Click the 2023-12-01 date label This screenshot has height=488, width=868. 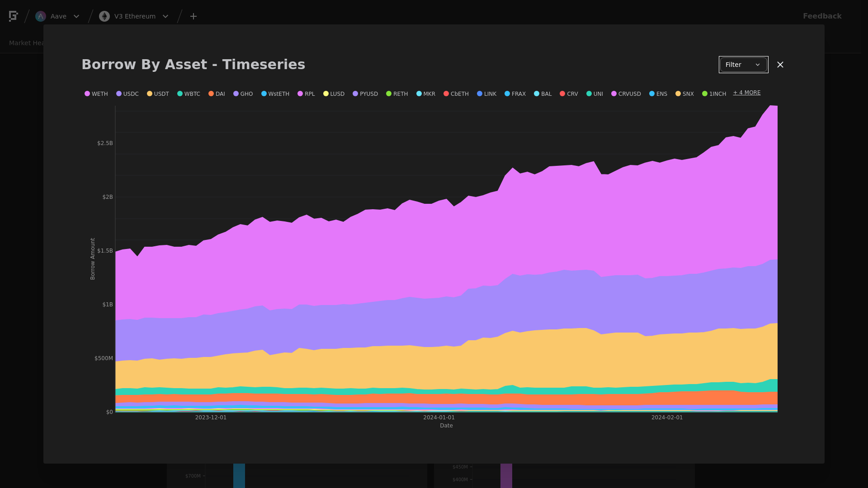pos(211,418)
